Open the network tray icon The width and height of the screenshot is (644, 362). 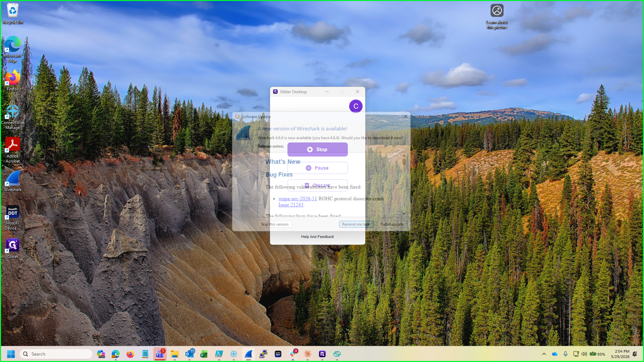tap(576, 354)
